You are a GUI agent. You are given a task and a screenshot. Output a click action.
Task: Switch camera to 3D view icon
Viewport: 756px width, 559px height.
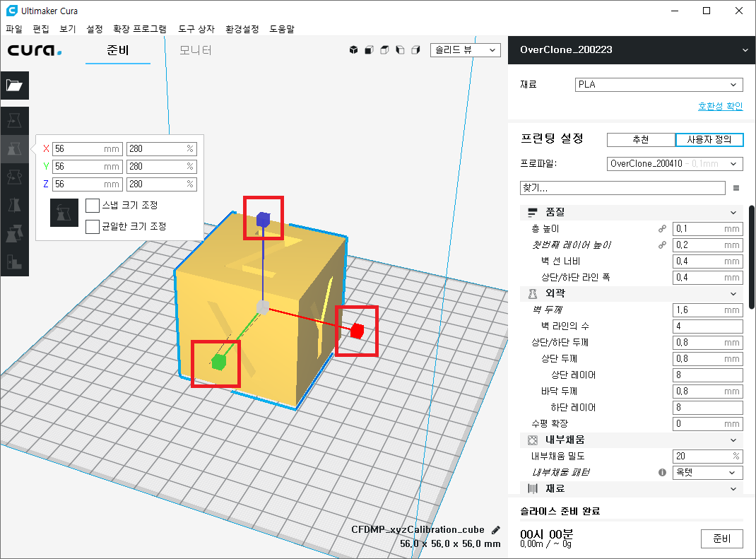[x=353, y=49]
